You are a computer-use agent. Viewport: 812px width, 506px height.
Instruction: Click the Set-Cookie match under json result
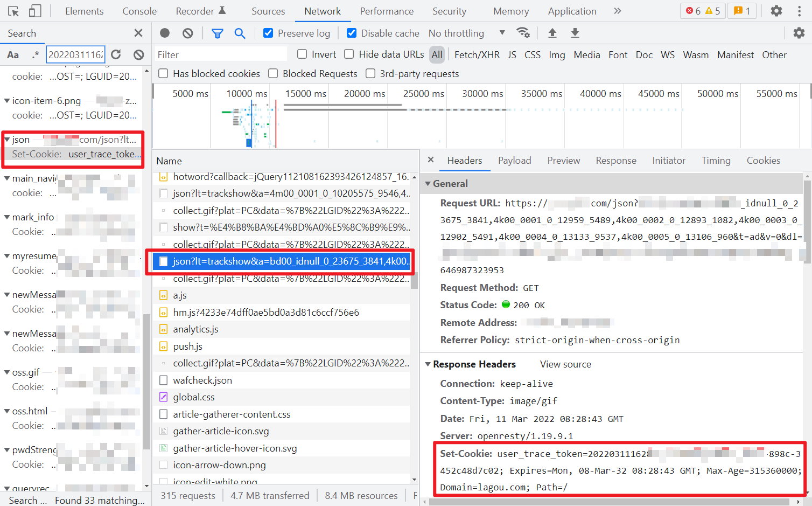[x=73, y=154]
